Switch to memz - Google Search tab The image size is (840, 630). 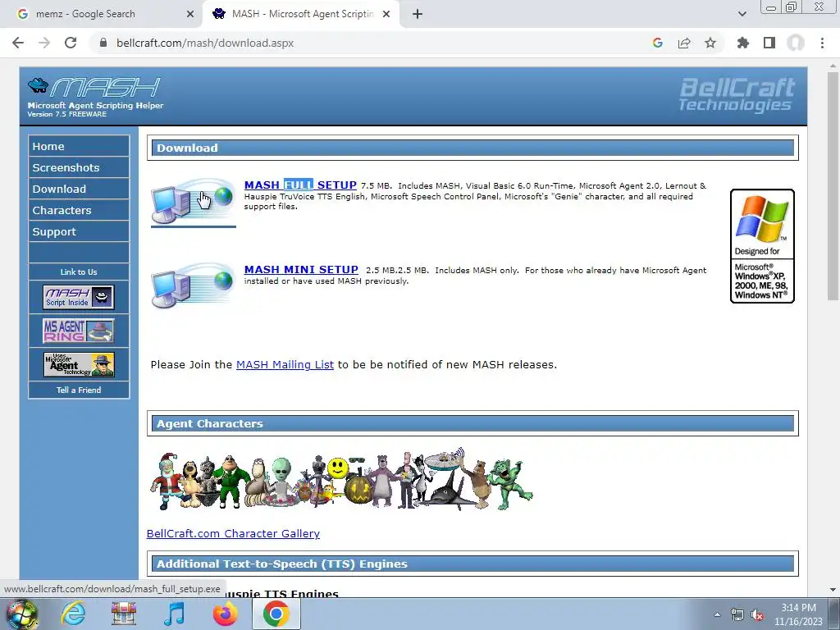(x=101, y=14)
